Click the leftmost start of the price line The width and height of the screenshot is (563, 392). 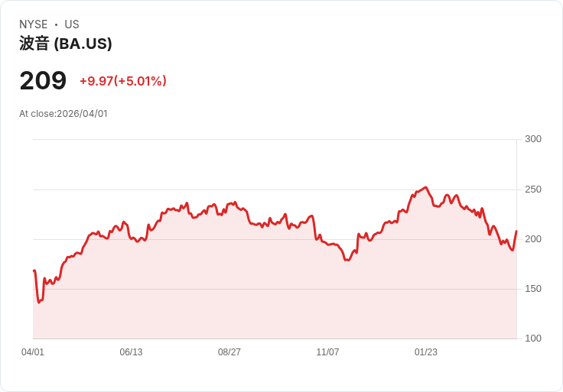(34, 271)
